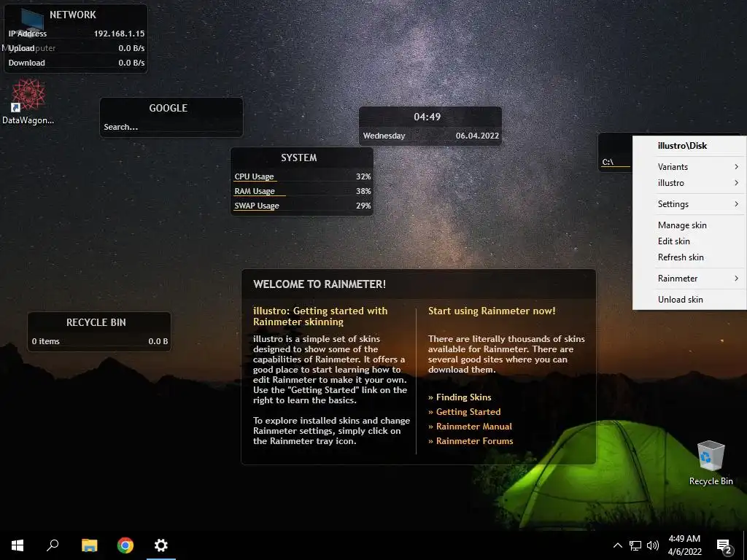Click the RECYCLE BIN skin title
The width and height of the screenshot is (747, 560).
(x=96, y=322)
